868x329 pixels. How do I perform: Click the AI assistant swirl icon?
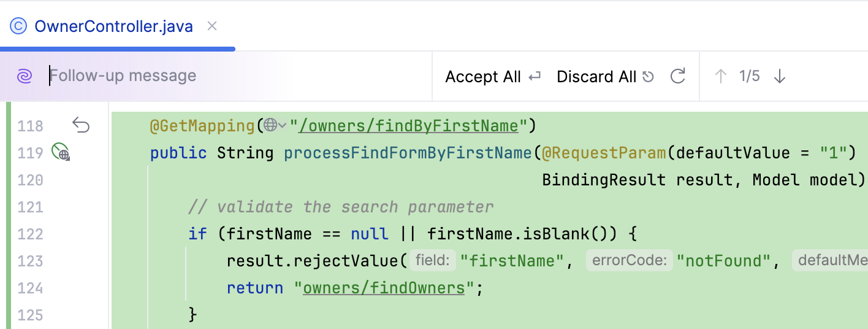tap(25, 76)
